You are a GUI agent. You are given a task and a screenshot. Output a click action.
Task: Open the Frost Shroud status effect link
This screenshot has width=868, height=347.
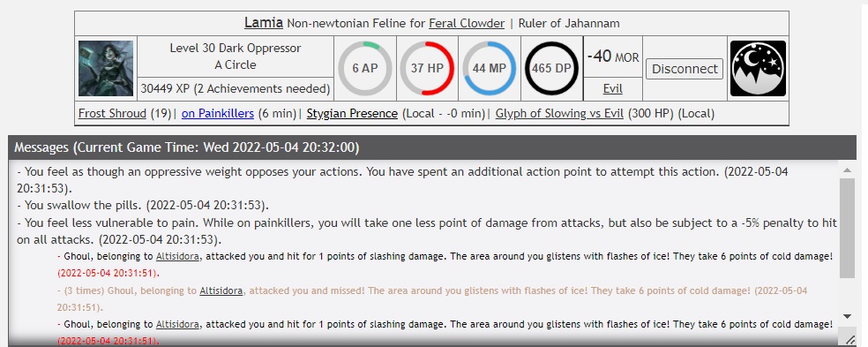click(112, 114)
